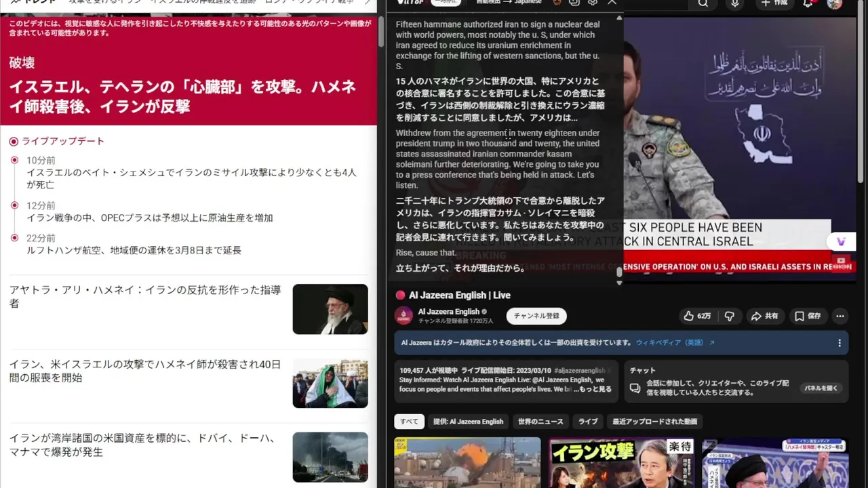Close the translation overlay panel
Screen dimensions: 868x488
point(612,3)
